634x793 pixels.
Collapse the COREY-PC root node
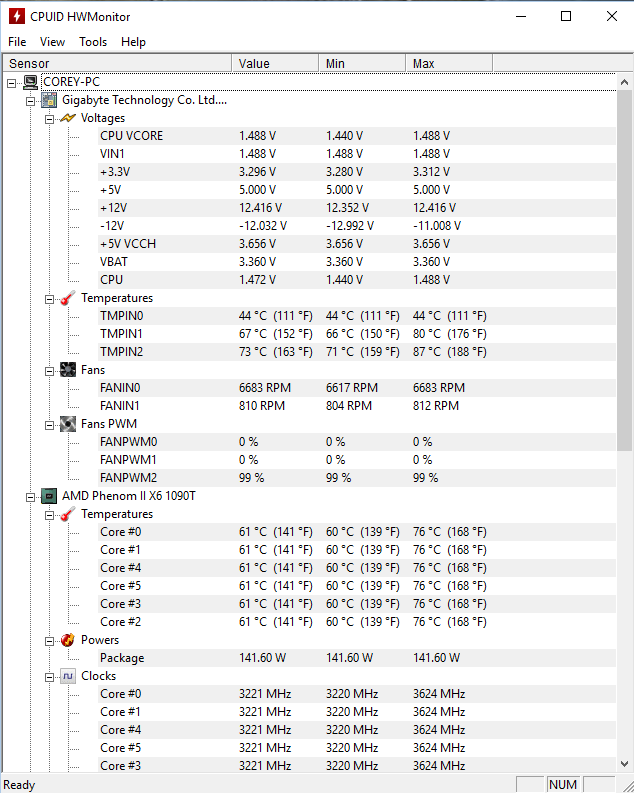[x=12, y=83]
